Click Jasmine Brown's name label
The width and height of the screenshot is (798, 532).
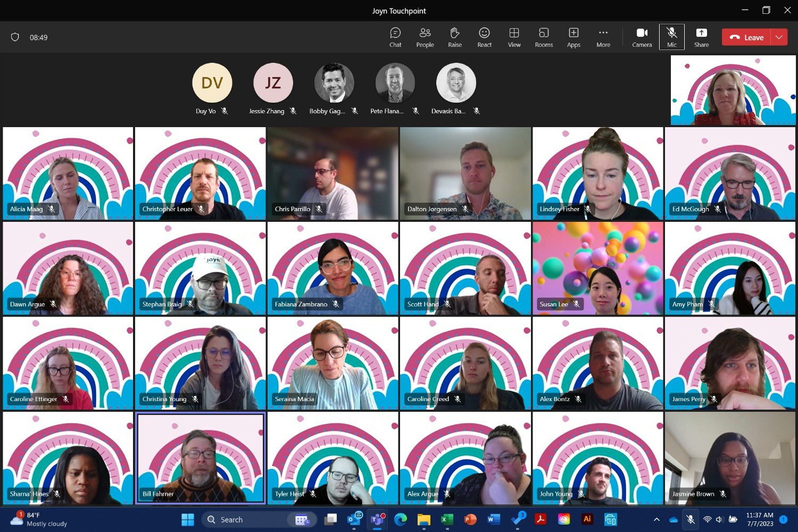click(x=693, y=494)
